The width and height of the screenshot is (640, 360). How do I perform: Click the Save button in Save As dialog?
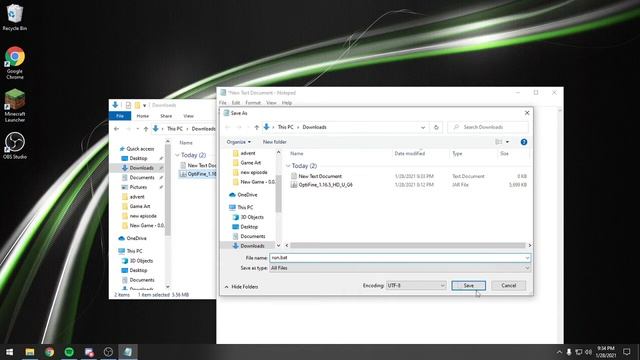coord(469,285)
